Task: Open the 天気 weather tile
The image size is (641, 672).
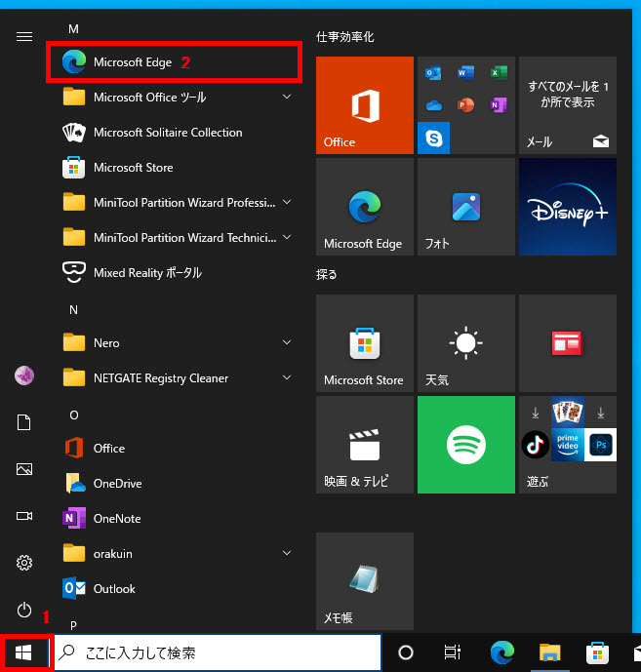Action: point(465,343)
